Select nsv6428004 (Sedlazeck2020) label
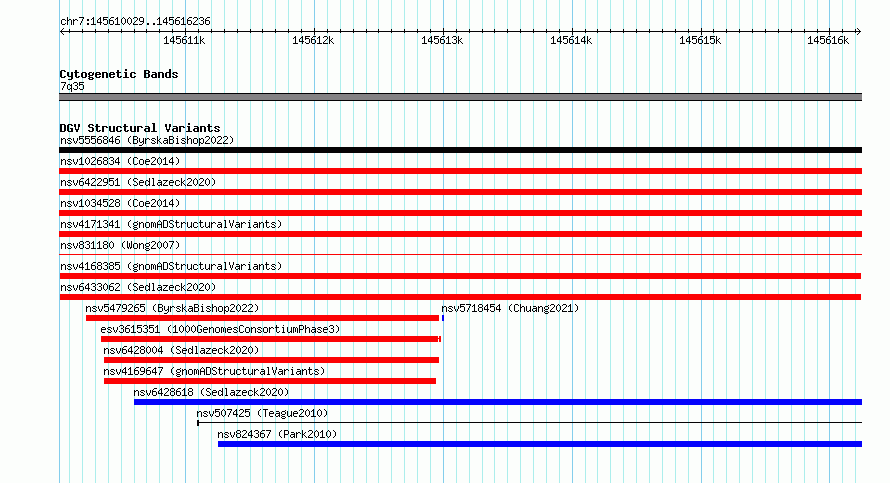The image size is (890, 483). (x=181, y=350)
